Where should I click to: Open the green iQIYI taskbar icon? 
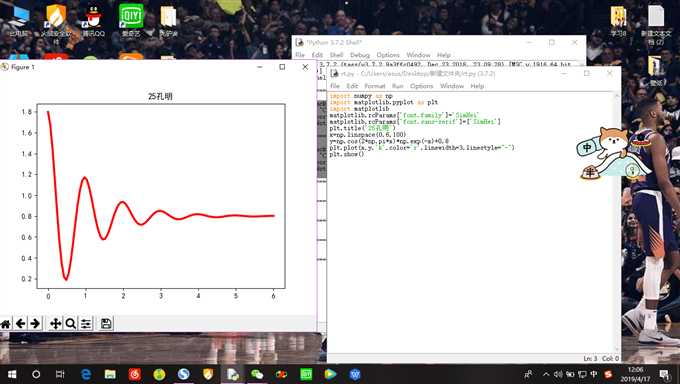pos(306,374)
